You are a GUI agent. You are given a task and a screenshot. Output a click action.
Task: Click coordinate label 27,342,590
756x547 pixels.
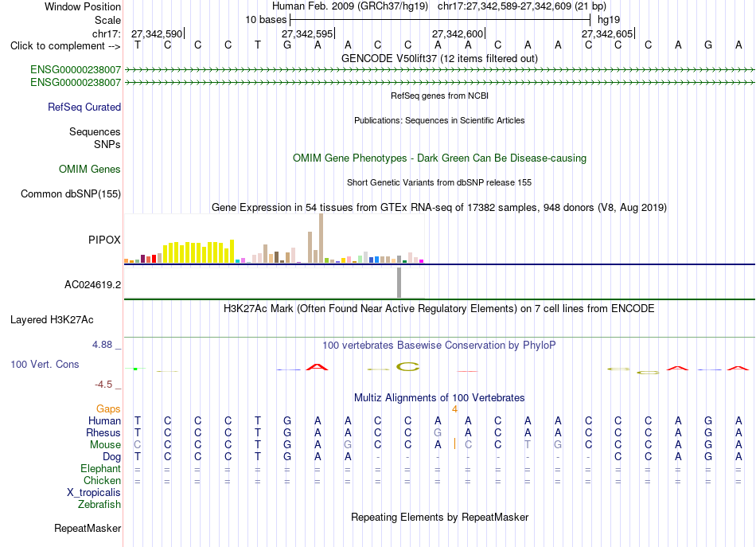point(157,33)
